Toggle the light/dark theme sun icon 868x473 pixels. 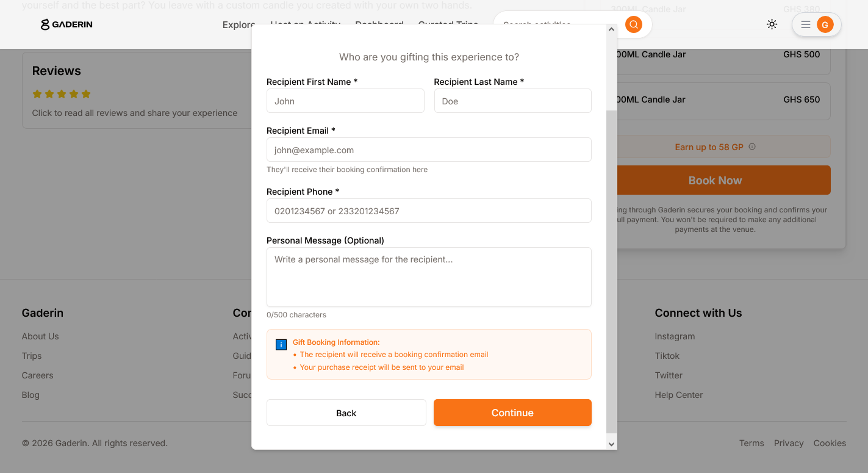pos(772,24)
